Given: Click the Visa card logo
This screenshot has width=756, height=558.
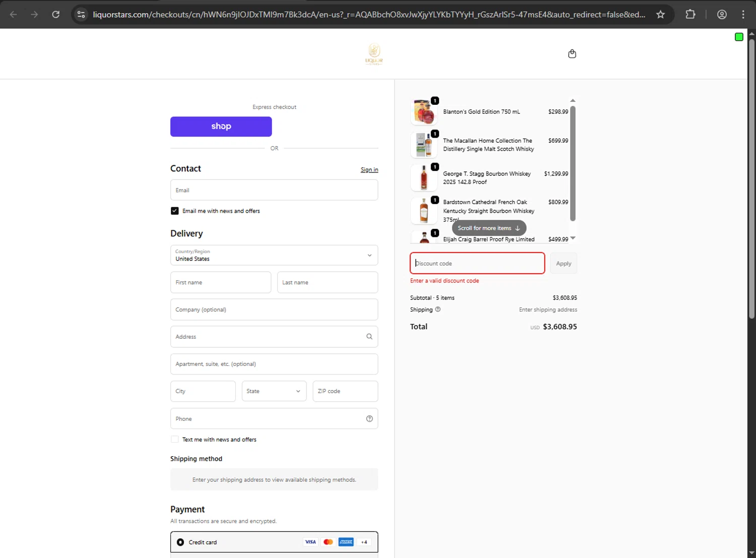Looking at the screenshot, I should (310, 542).
